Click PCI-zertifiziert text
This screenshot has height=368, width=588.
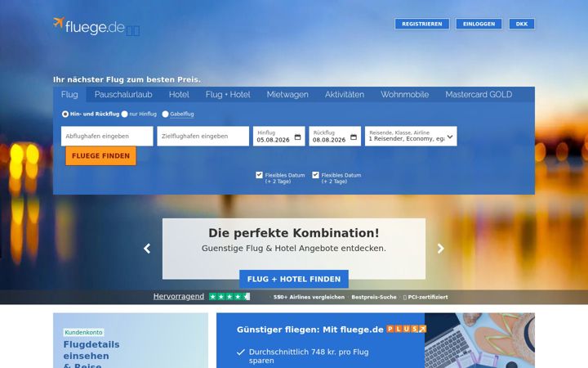click(428, 297)
